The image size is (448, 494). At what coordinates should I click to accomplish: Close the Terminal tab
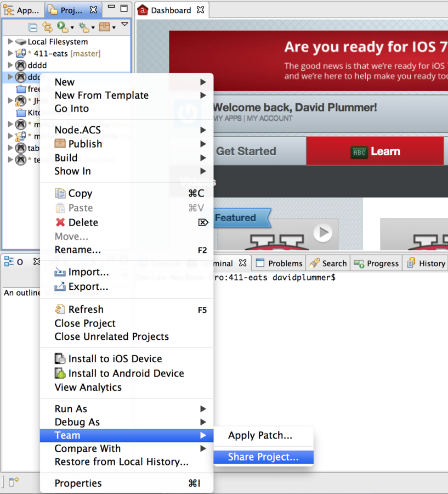click(x=242, y=263)
